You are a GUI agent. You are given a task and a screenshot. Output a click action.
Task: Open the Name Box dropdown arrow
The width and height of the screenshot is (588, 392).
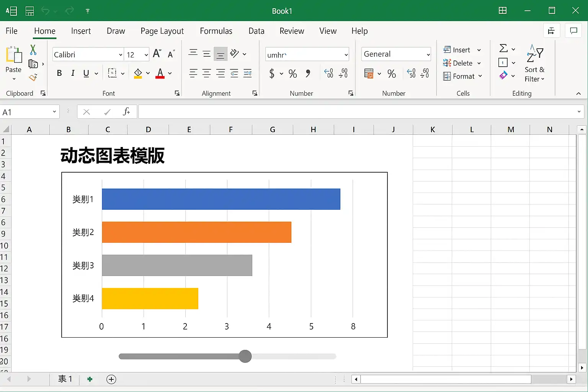(54, 112)
